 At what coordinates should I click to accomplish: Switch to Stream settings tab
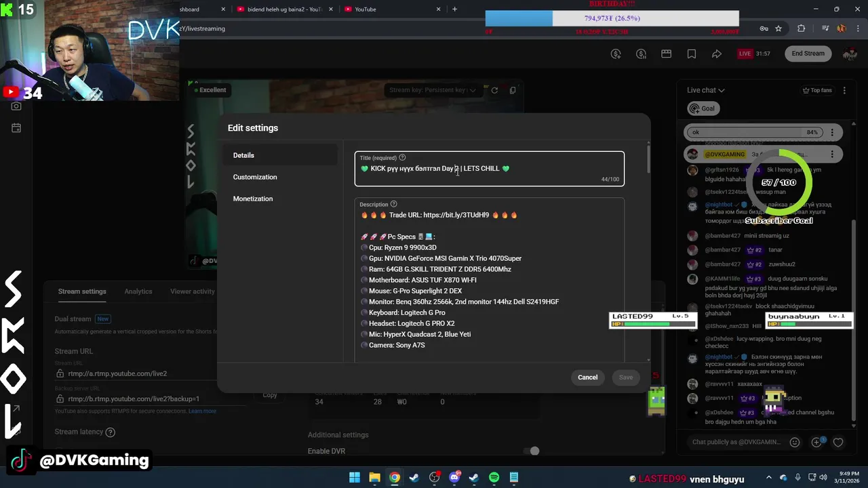click(x=82, y=291)
